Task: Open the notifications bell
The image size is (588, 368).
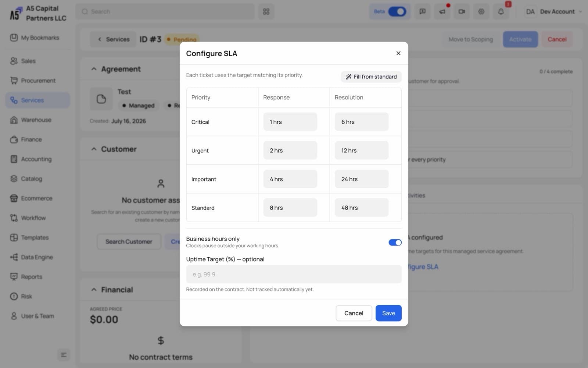Action: click(501, 11)
